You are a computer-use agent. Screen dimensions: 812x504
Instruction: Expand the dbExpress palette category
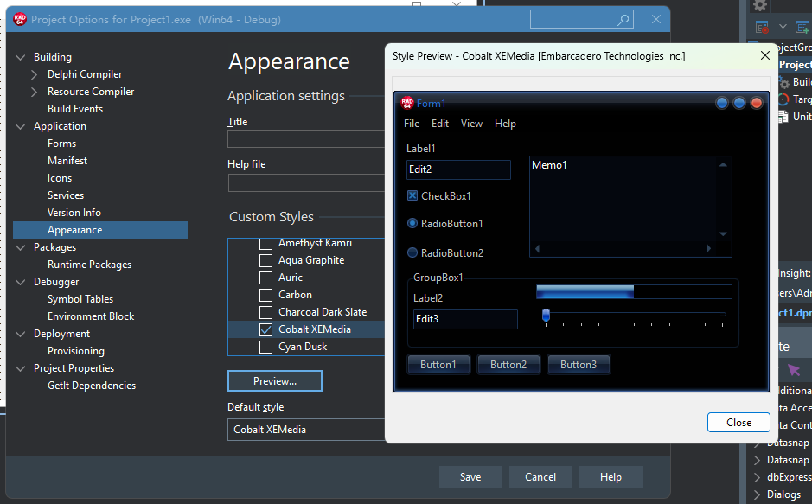click(758, 477)
